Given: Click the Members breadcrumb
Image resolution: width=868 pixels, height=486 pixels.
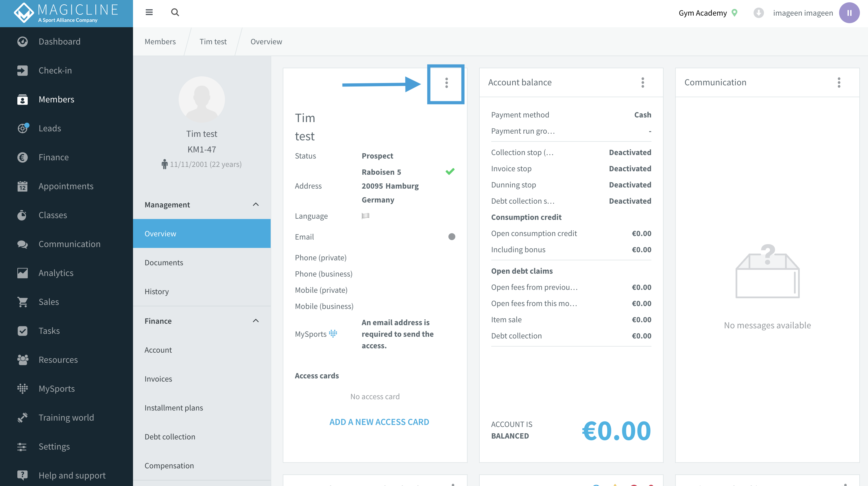Looking at the screenshot, I should coord(160,41).
